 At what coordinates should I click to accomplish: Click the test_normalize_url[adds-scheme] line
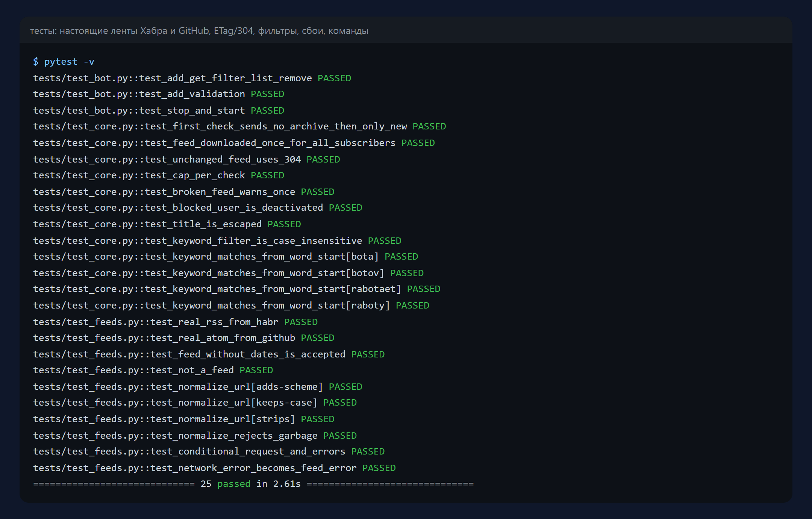(x=198, y=386)
